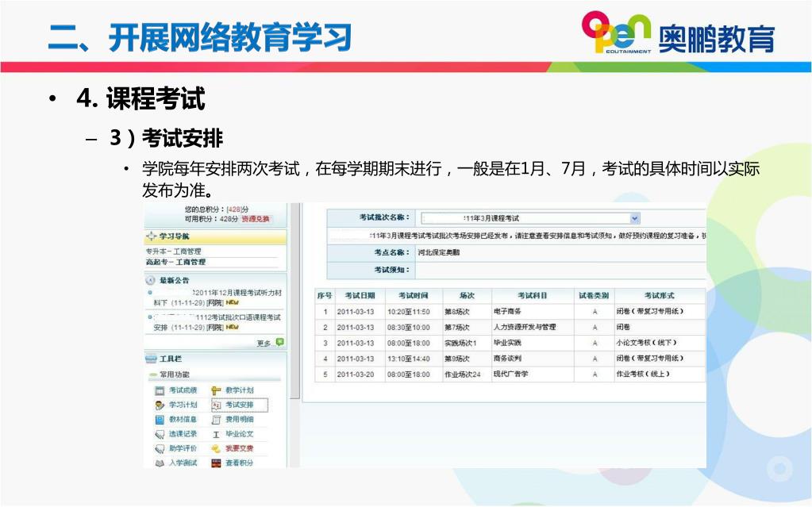Image resolution: width=812 pixels, height=507 pixels.
Task: Open 考试成绩 link in toolbar
Action: 183,390
